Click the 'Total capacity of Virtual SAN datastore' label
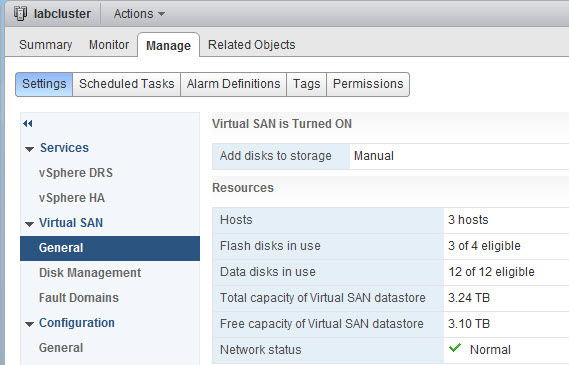This screenshot has width=569, height=365. tap(323, 298)
